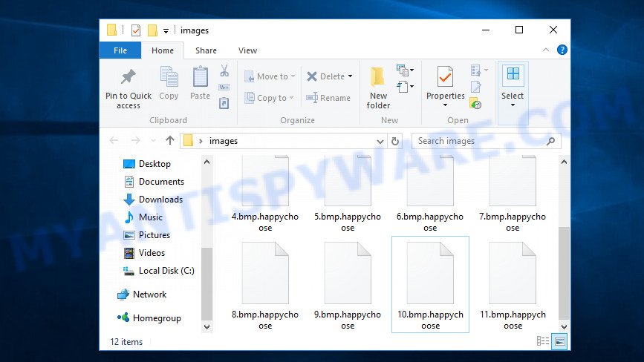Open File Explorer Help question mark
The image size is (644, 362).
(x=562, y=50)
